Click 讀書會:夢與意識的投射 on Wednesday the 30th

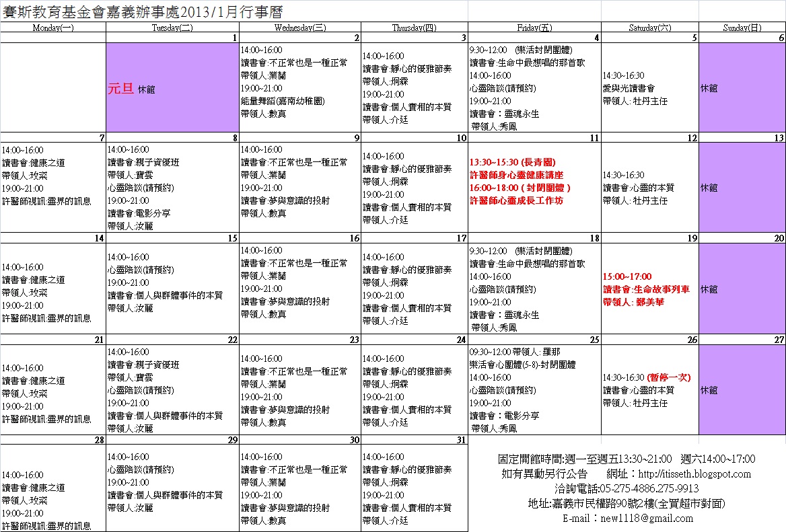click(x=285, y=508)
